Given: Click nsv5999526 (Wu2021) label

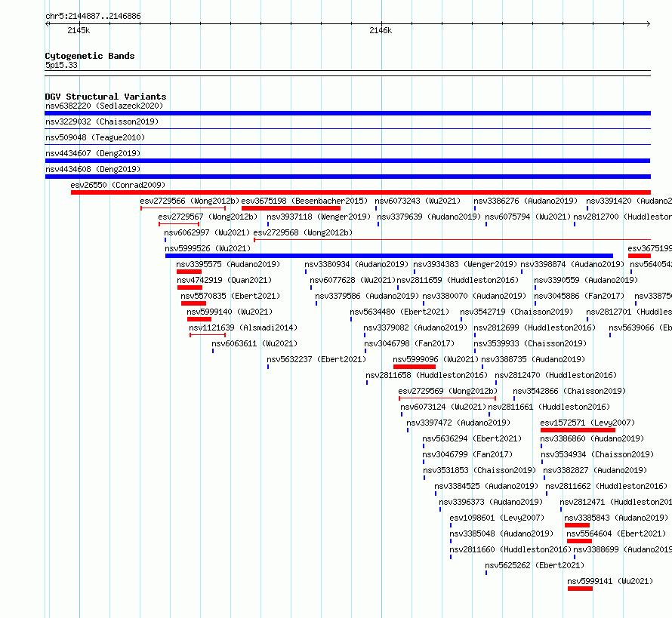Looking at the screenshot, I should [208, 248].
